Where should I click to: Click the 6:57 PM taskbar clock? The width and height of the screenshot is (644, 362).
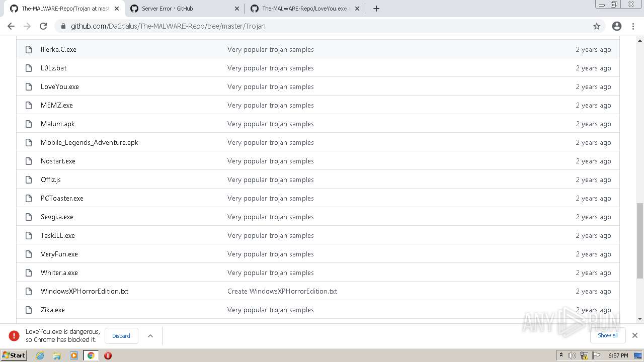click(x=618, y=355)
